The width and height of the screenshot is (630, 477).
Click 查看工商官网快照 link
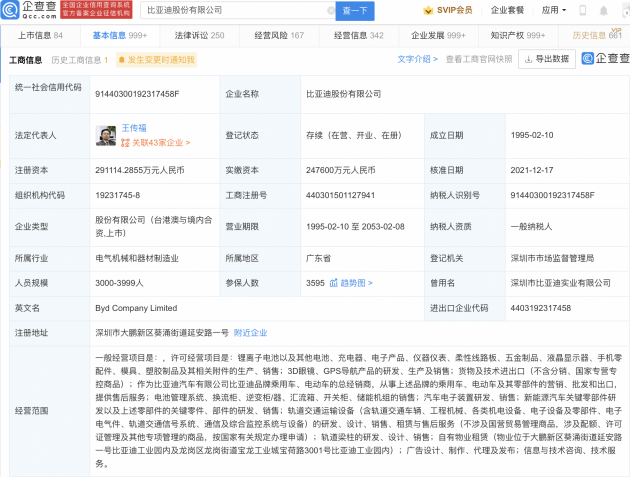479,59
